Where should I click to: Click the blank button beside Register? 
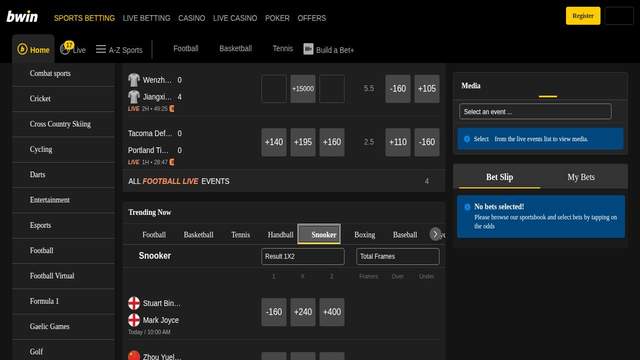pyautogui.click(x=619, y=16)
